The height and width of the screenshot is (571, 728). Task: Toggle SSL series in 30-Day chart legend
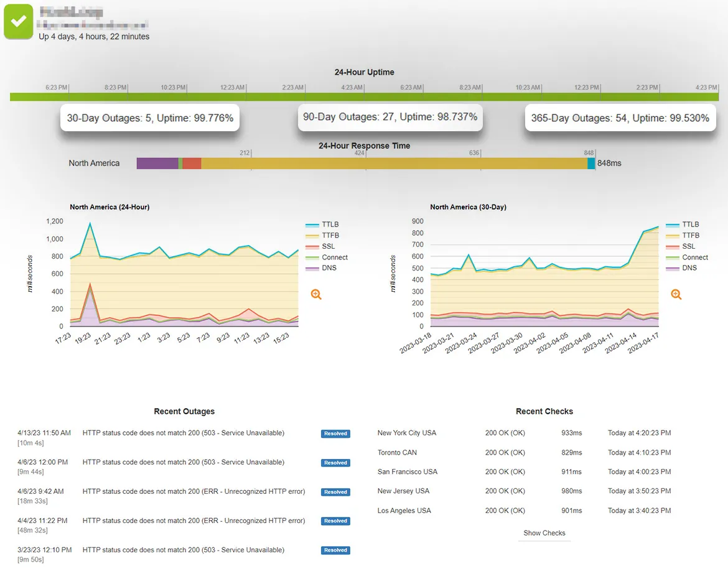pos(681,246)
